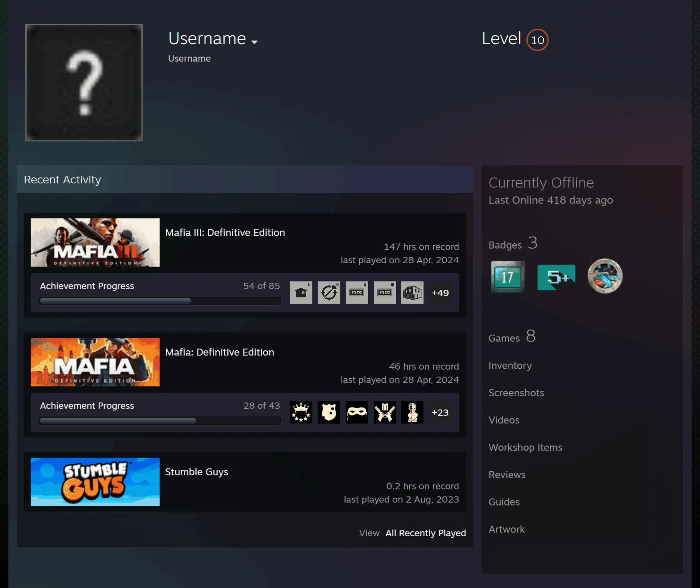
Task: Open the round spaceship community badge
Action: [x=605, y=276]
